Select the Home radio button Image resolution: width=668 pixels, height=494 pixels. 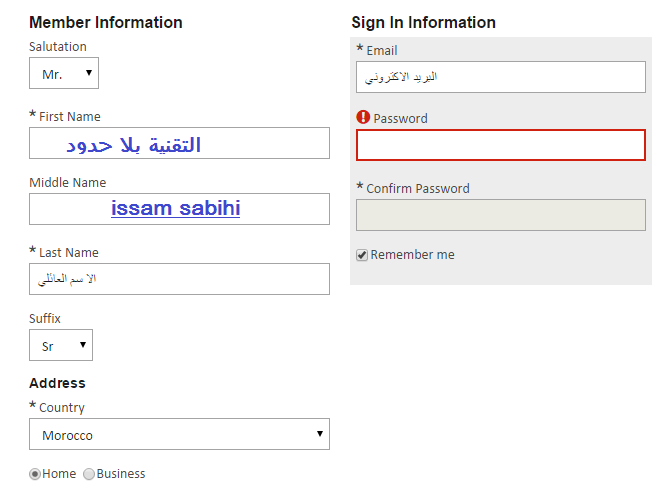[x=35, y=474]
